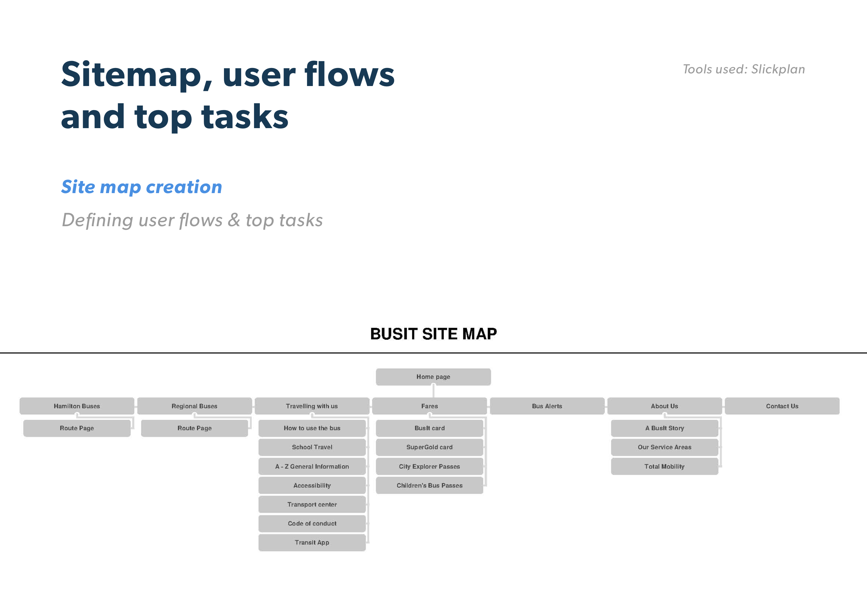Select the Hamilton Buses node
The width and height of the screenshot is (867, 616).
tap(77, 406)
